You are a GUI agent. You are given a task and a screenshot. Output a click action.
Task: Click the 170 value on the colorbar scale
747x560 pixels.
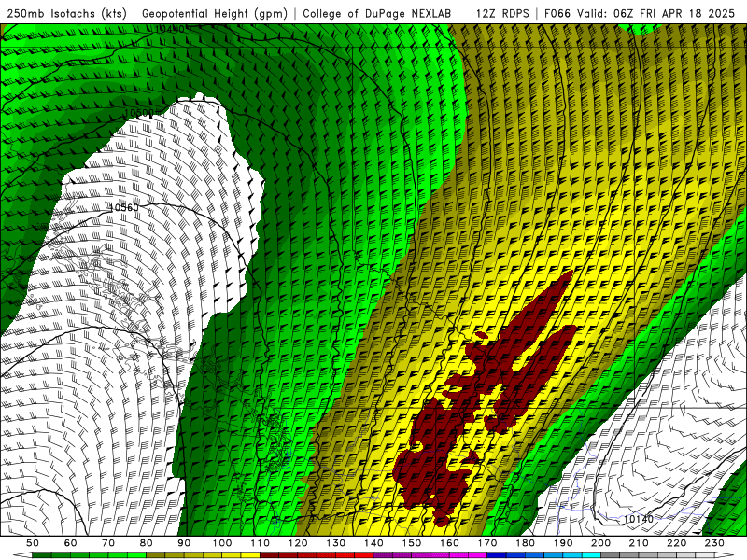point(487,543)
